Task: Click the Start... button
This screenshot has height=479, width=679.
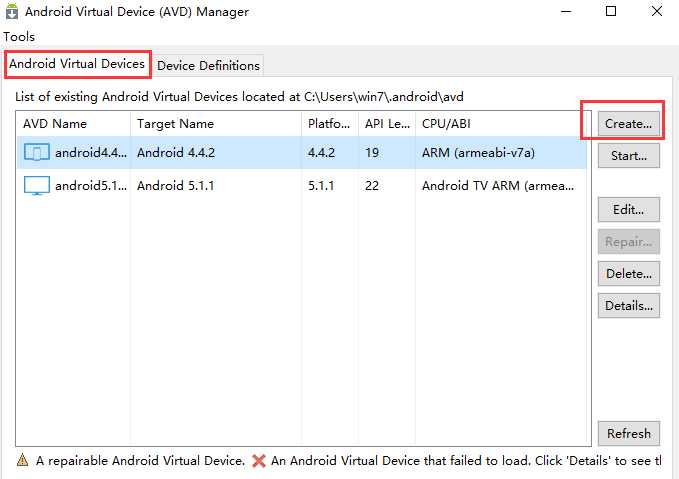Action: (629, 155)
